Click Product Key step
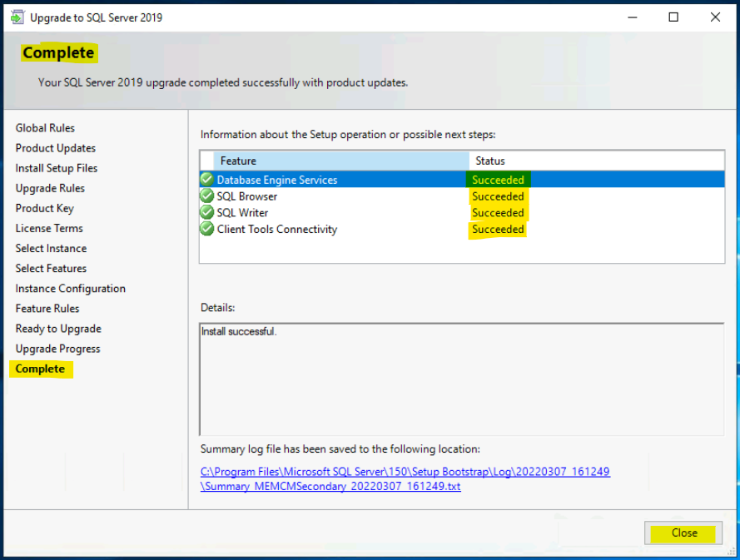The width and height of the screenshot is (740, 560). coord(44,208)
